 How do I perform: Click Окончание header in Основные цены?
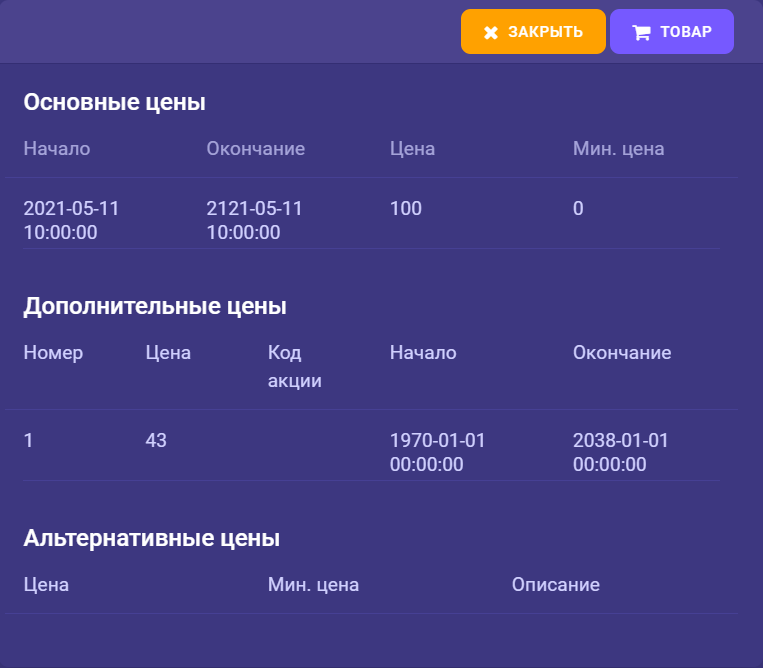click(x=255, y=149)
